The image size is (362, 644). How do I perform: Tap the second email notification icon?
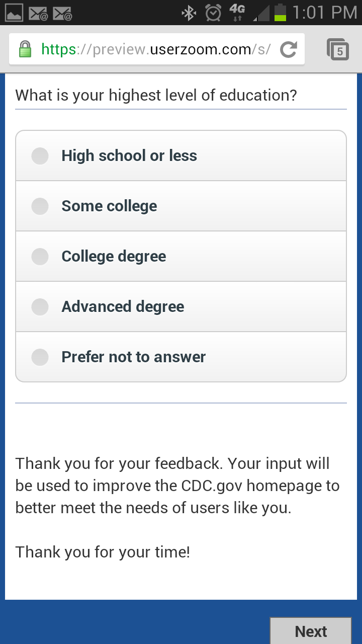[x=63, y=13]
